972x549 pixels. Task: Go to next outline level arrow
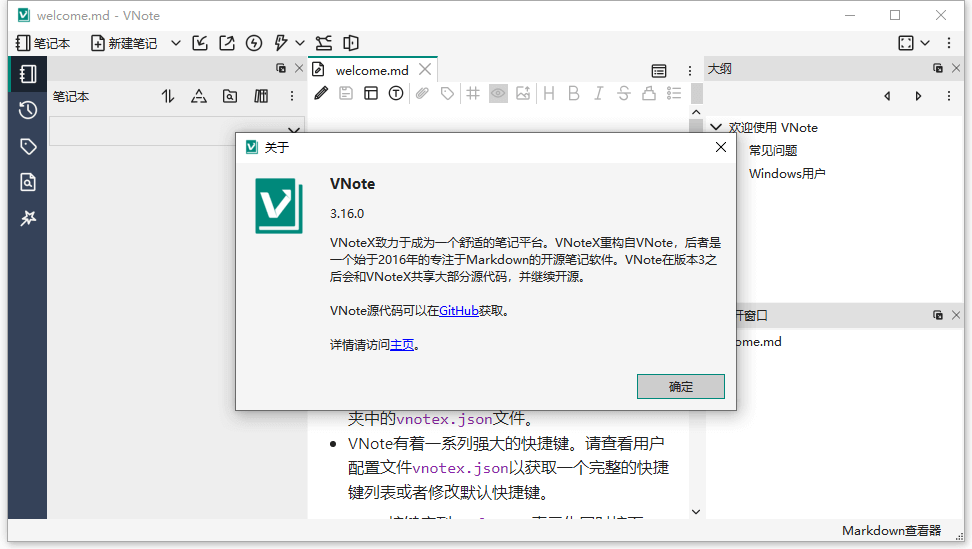click(918, 96)
